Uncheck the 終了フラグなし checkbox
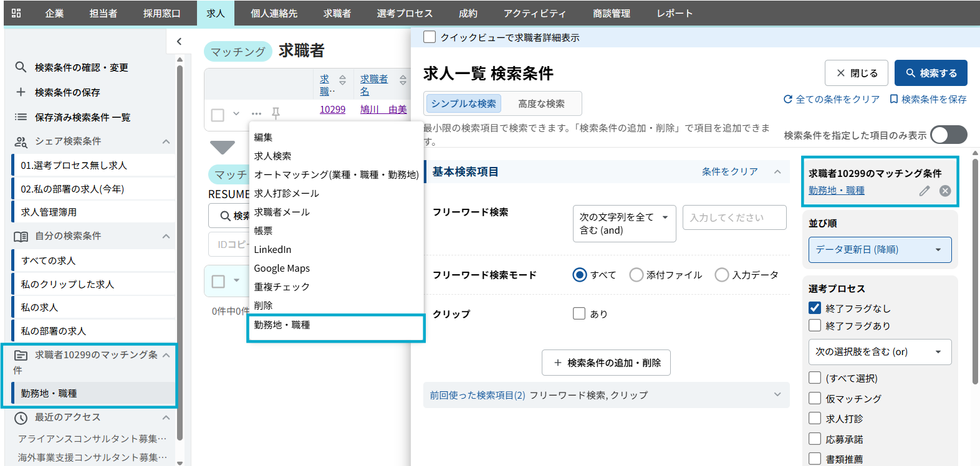This screenshot has width=980, height=466. [x=815, y=308]
